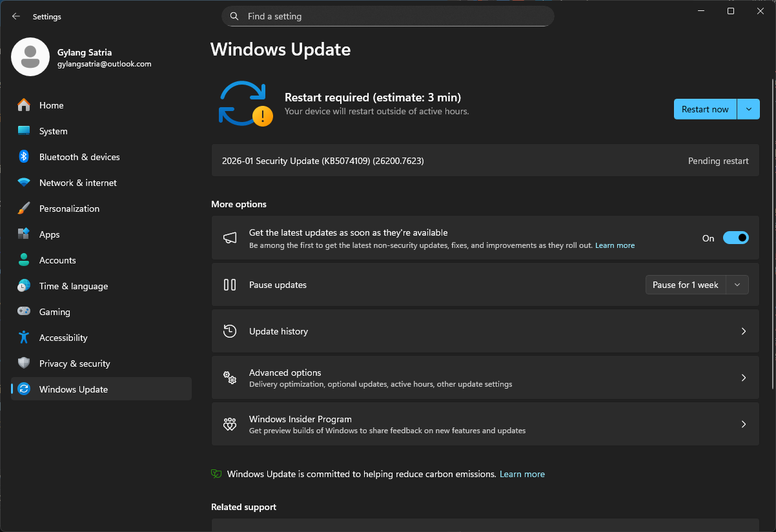Click the Windows Insider Program hearts icon
This screenshot has height=532, width=776.
[230, 424]
